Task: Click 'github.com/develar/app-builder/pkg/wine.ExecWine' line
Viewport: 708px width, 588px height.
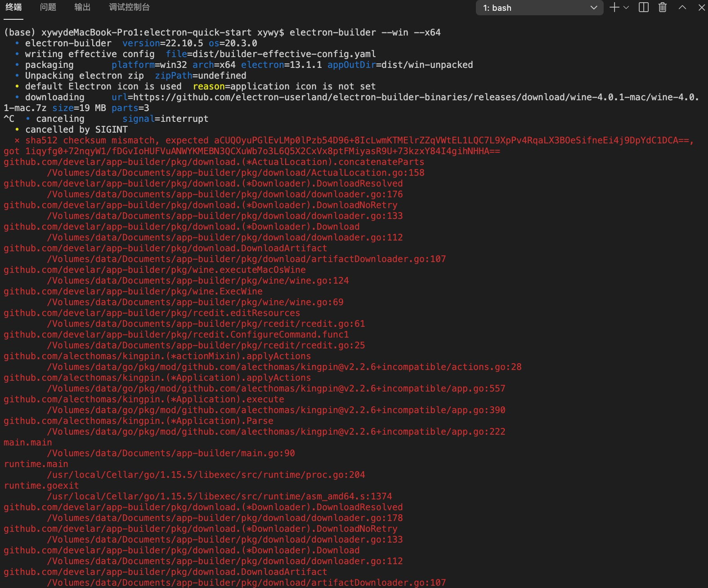Action: pos(133,291)
